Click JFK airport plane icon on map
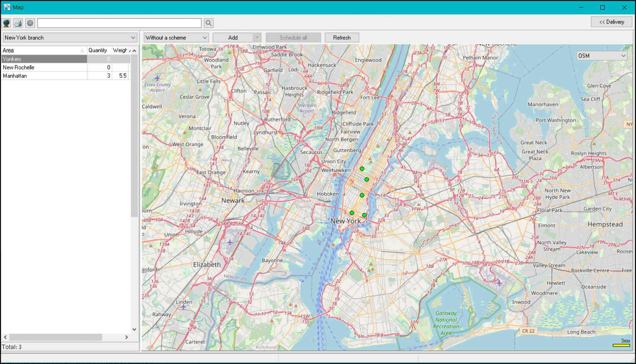The height and width of the screenshot is (364, 636). (x=499, y=283)
